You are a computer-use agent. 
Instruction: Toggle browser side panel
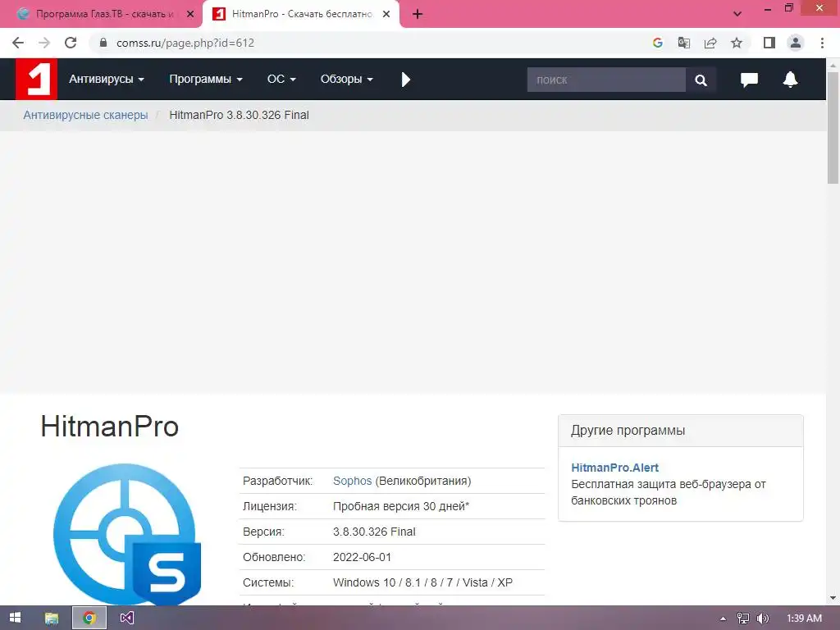[769, 43]
